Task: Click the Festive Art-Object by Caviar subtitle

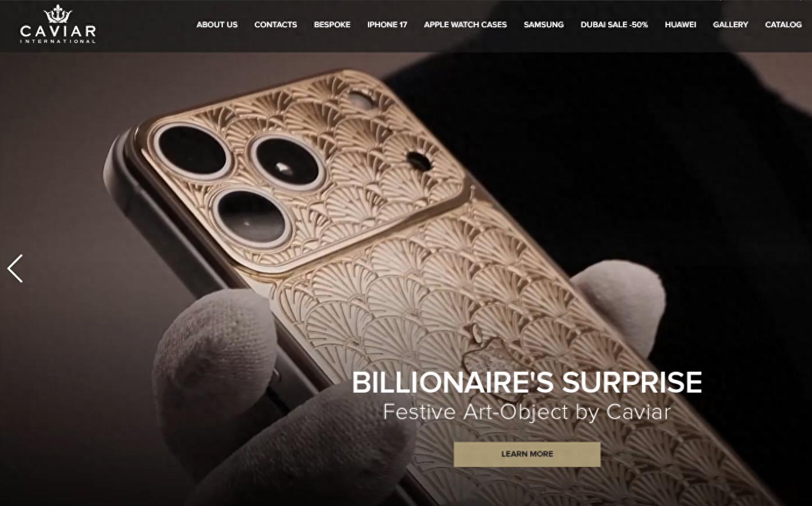Action: pos(527,412)
